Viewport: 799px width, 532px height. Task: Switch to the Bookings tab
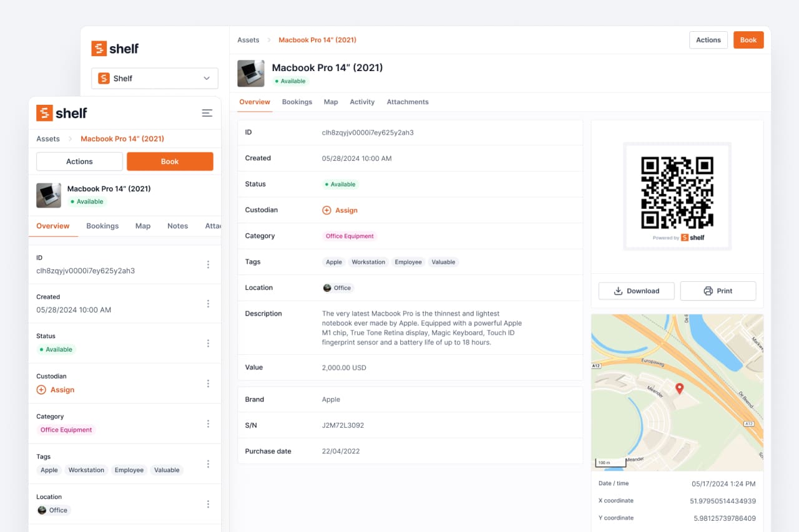(x=297, y=102)
